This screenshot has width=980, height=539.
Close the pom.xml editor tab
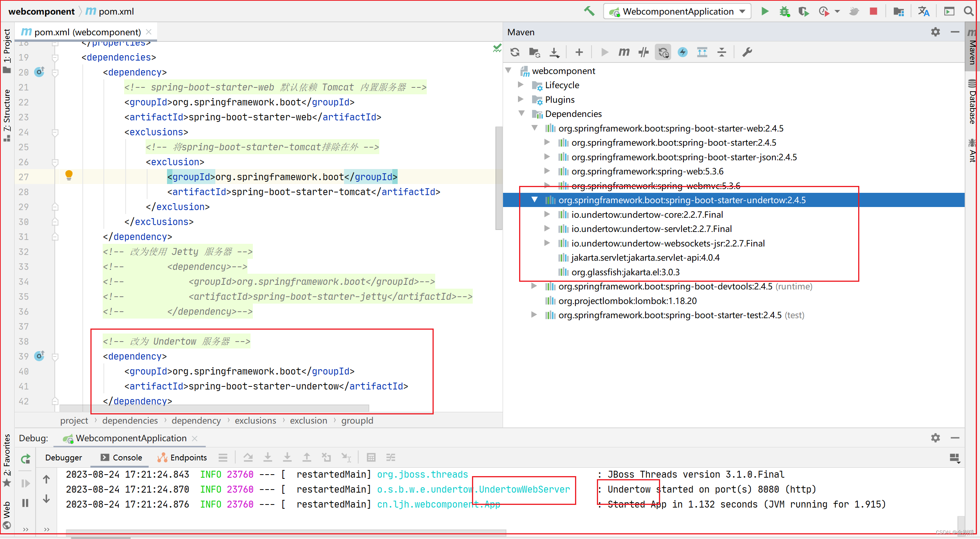[x=149, y=32]
